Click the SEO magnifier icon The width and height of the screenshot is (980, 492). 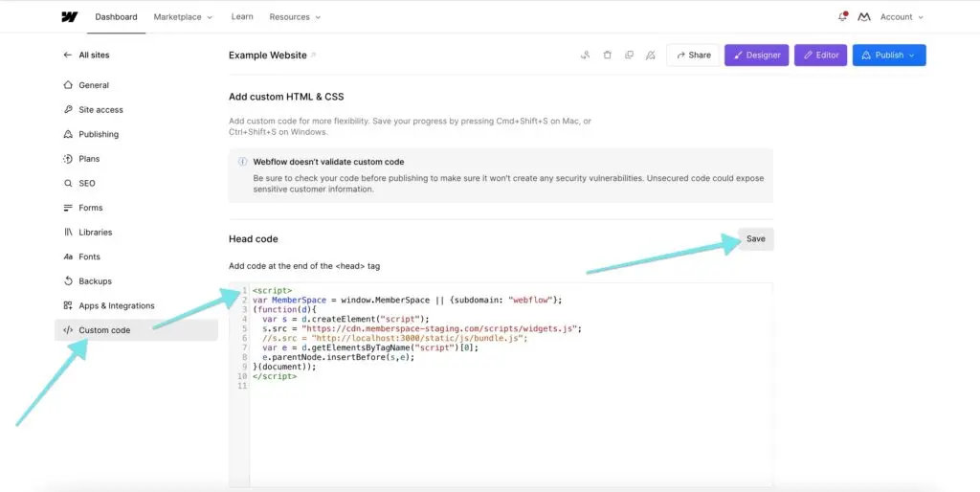(68, 183)
